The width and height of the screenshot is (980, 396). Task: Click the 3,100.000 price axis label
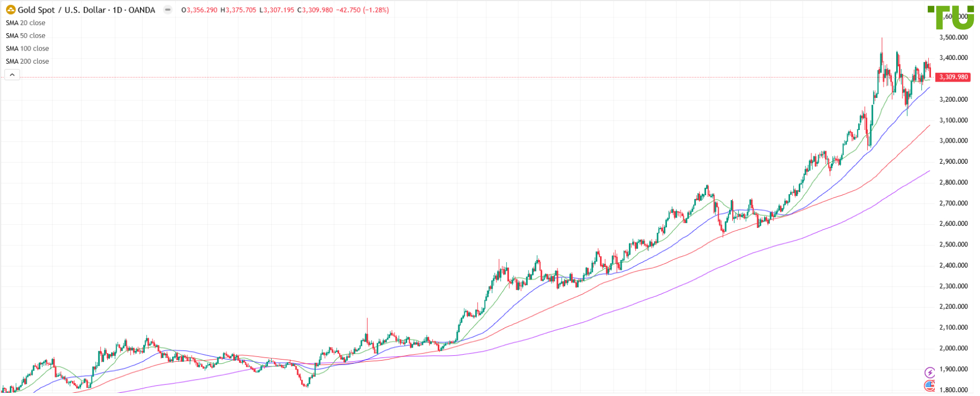pyautogui.click(x=953, y=120)
